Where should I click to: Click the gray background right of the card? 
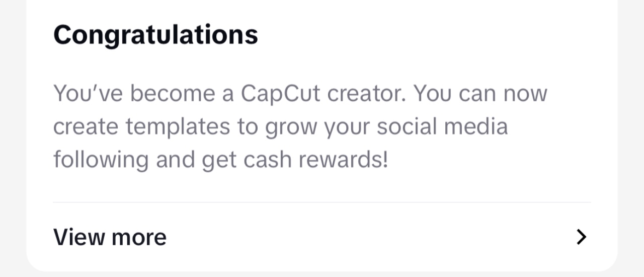(x=631, y=138)
